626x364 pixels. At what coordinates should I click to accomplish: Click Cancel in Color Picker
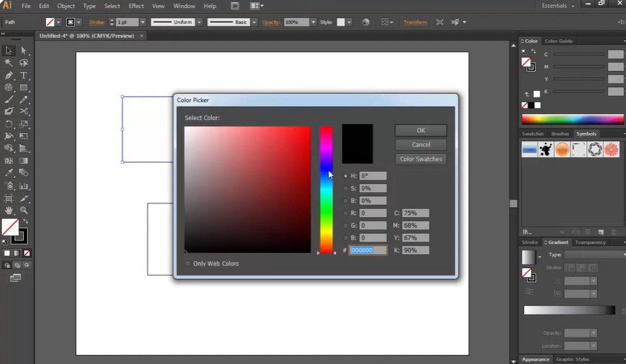tap(421, 145)
